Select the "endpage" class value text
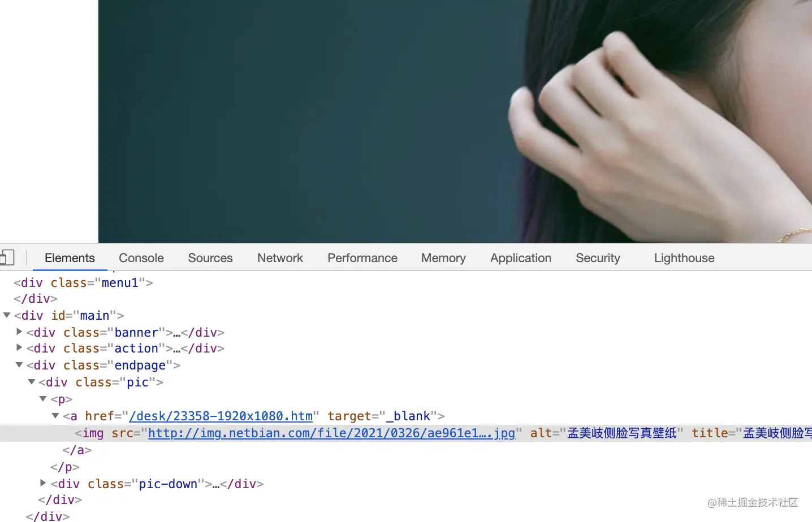The width and height of the screenshot is (812, 522). tap(140, 366)
